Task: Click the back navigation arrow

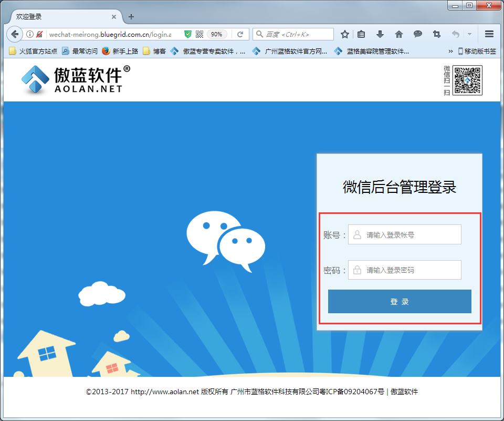Action: point(14,34)
